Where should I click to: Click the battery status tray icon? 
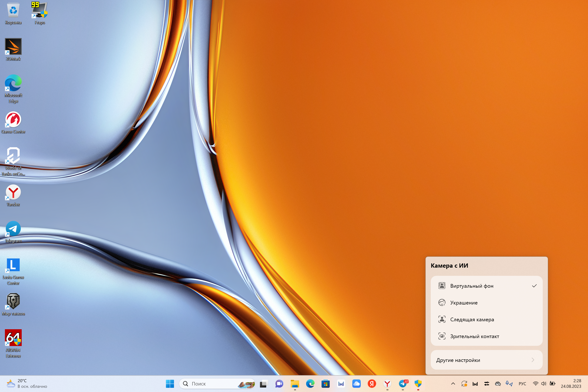tap(553, 384)
